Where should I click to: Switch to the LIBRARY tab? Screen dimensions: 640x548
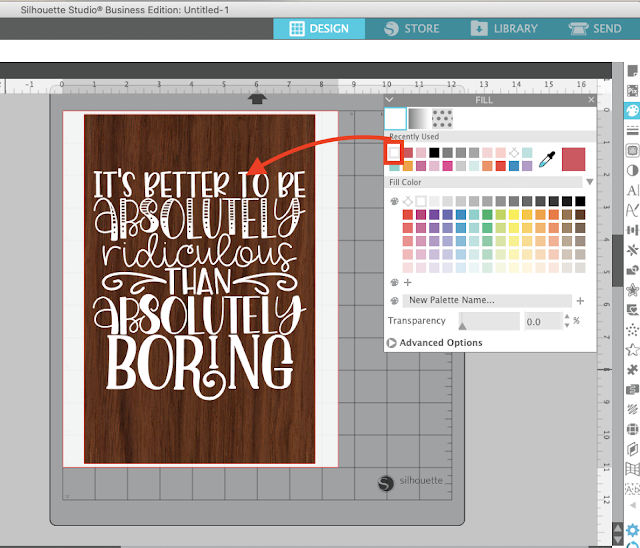click(x=504, y=29)
